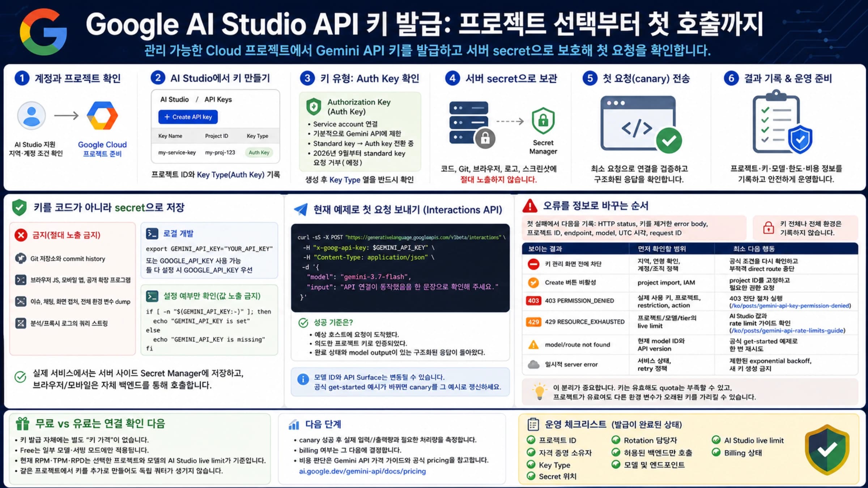Image resolution: width=868 pixels, height=488 pixels.
Task: Click the blue info circle icon
Action: [303, 379]
